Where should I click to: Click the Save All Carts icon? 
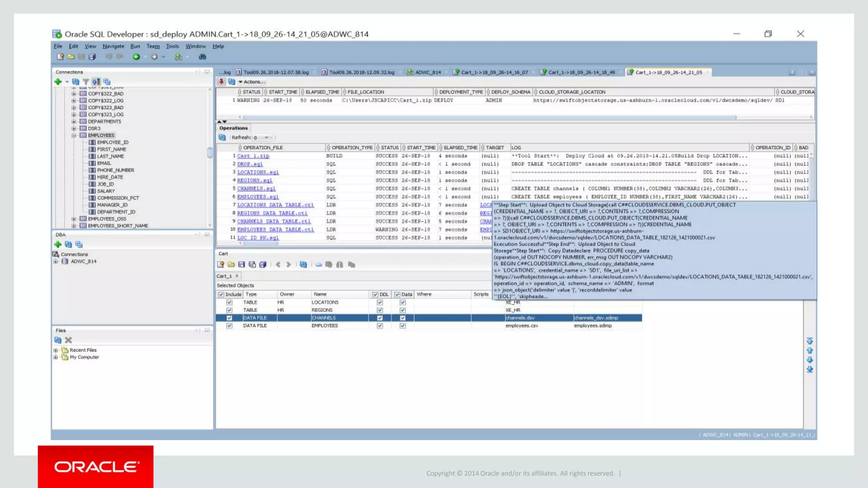click(x=263, y=264)
